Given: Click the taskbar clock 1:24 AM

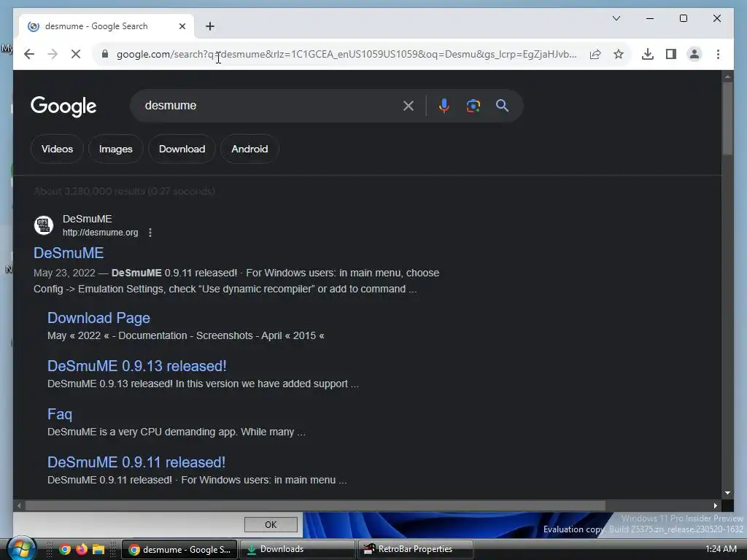Looking at the screenshot, I should pos(721,549).
